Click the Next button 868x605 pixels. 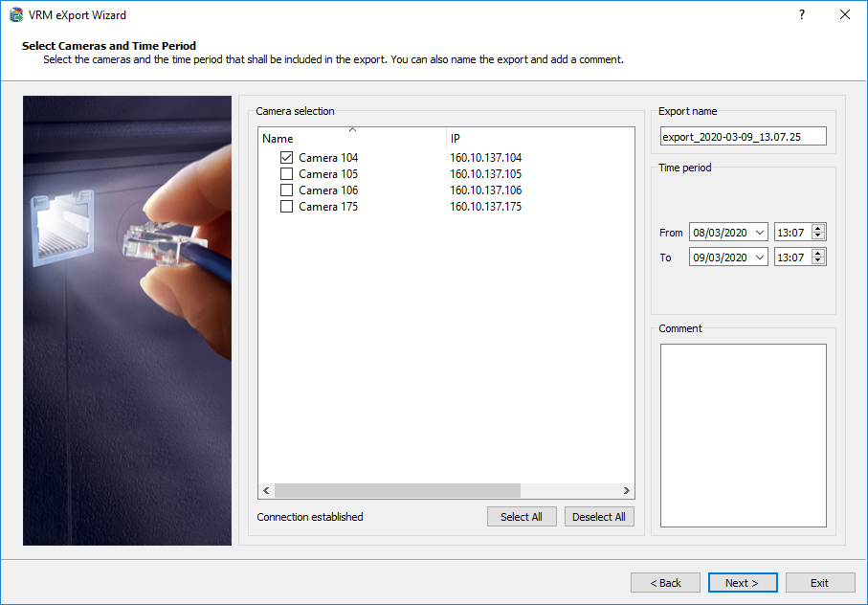[742, 583]
